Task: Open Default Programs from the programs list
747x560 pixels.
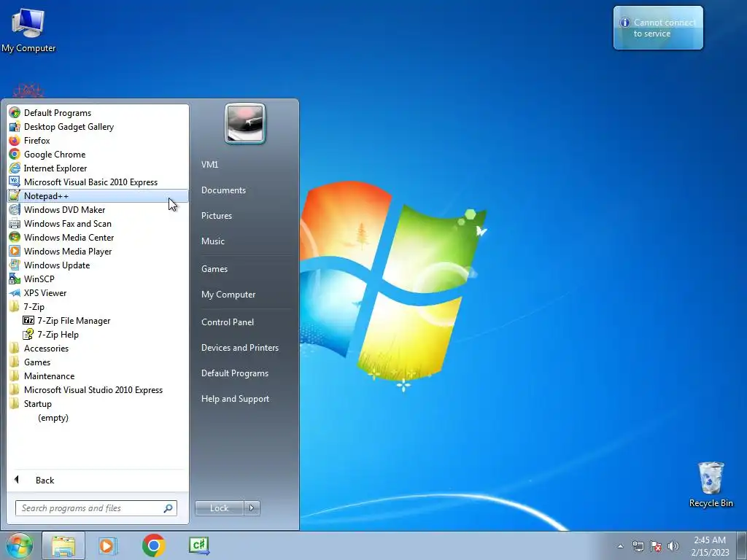Action: (x=98, y=113)
